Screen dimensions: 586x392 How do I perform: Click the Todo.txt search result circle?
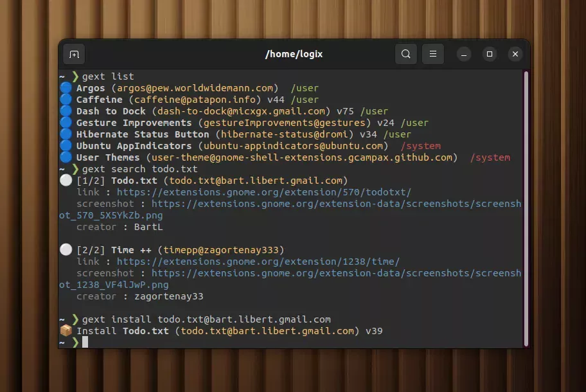(66, 181)
